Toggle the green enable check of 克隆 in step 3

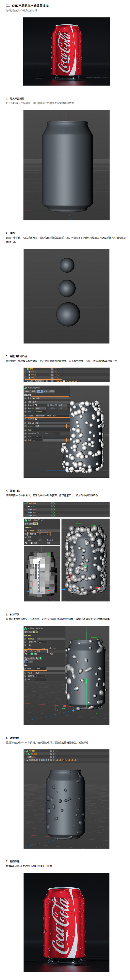coord(56,369)
